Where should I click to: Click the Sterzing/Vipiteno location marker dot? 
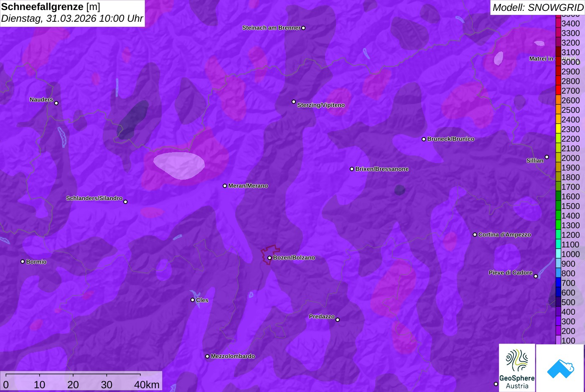pos(294,102)
